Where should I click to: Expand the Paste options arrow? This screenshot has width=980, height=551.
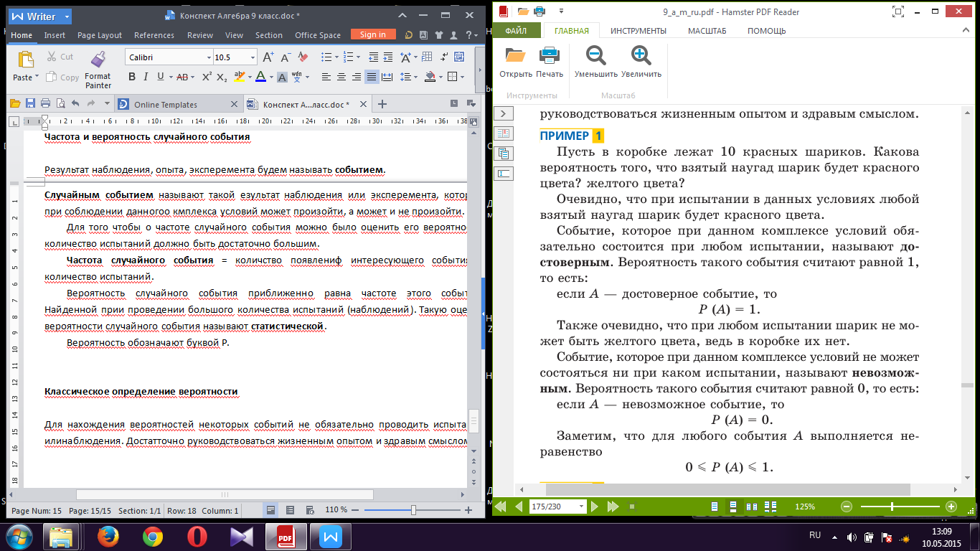point(38,77)
